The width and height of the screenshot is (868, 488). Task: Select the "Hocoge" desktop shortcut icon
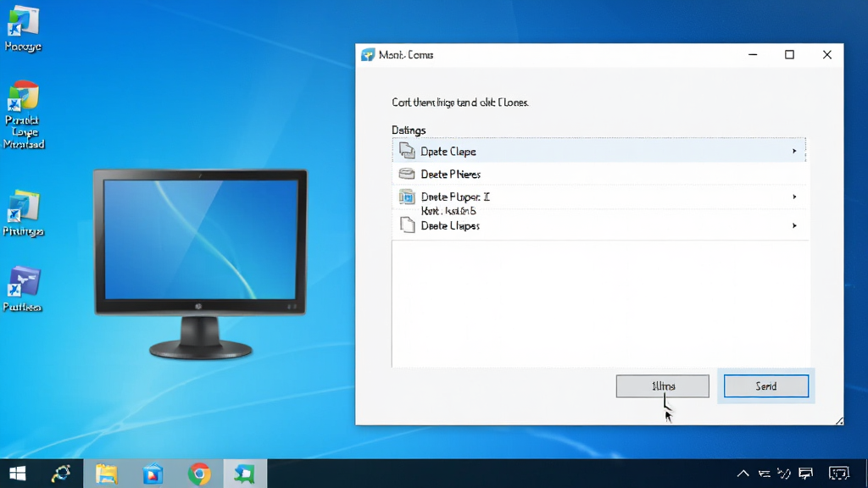click(23, 23)
